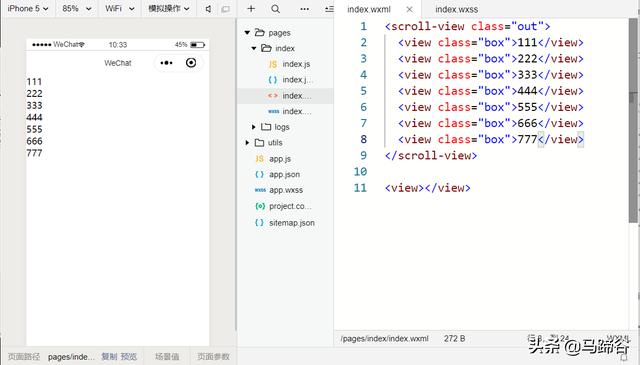Click the detach simulator window icon

click(x=225, y=9)
